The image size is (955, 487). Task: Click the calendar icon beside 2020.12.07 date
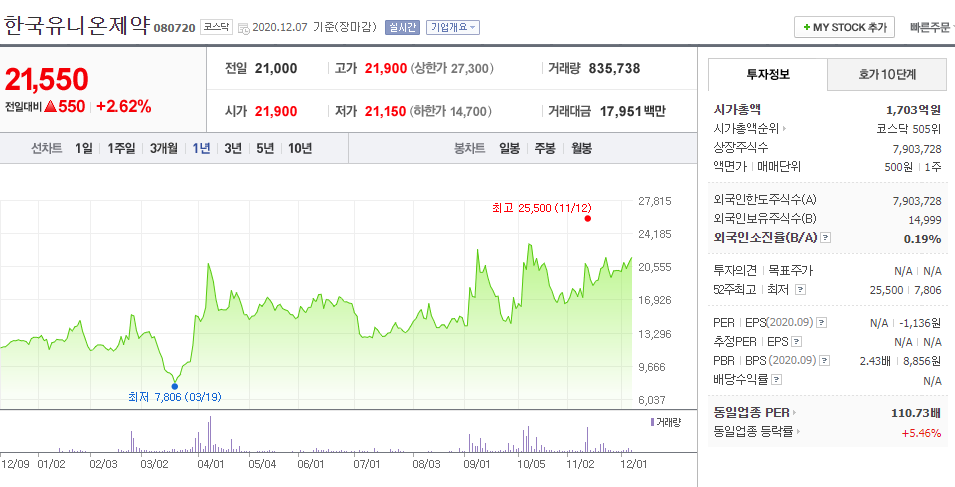click(x=244, y=28)
